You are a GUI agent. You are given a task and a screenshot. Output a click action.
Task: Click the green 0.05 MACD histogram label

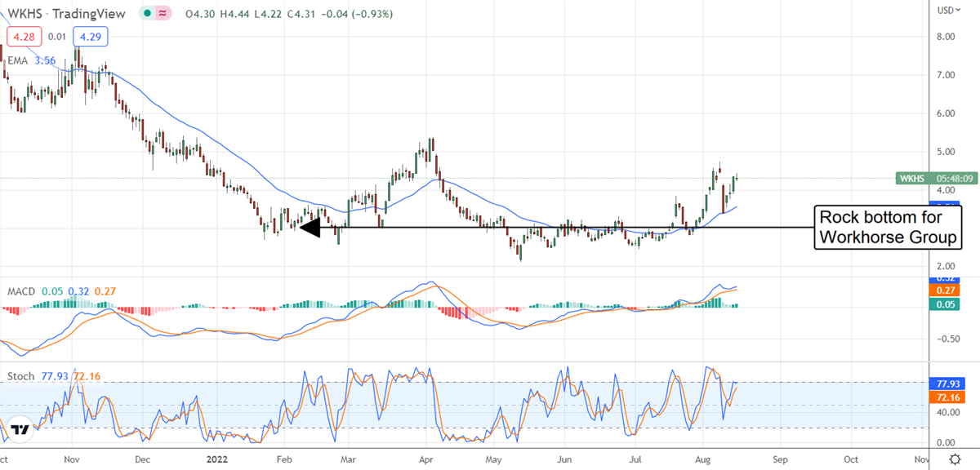pyautogui.click(x=946, y=305)
